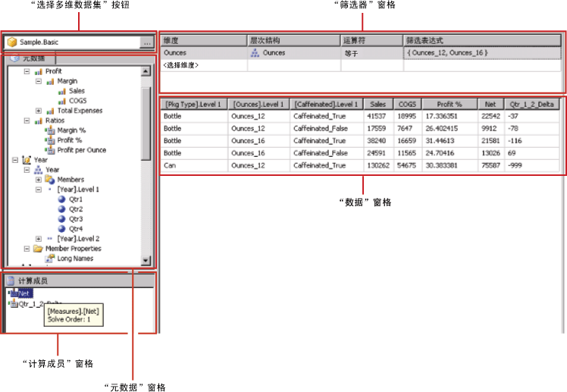This screenshot has height=392, width=567.
Task: Open cube selection with the ellipsis button
Action: (147, 43)
